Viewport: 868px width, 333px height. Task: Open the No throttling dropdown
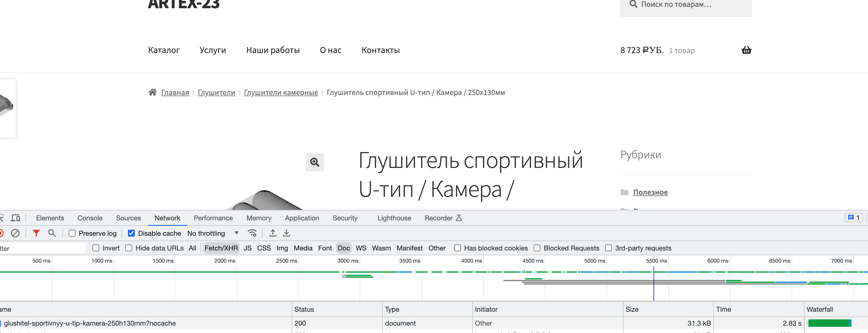[x=213, y=233]
